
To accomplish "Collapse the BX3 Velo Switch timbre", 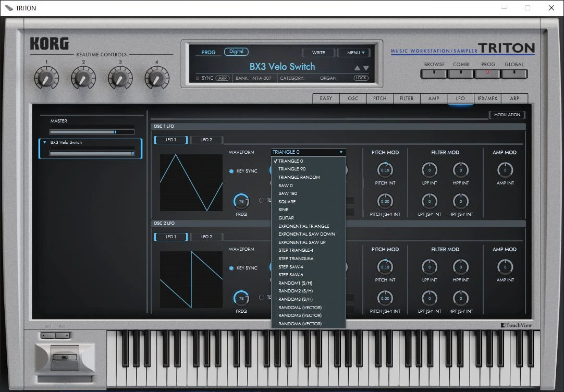I will (x=45, y=142).
